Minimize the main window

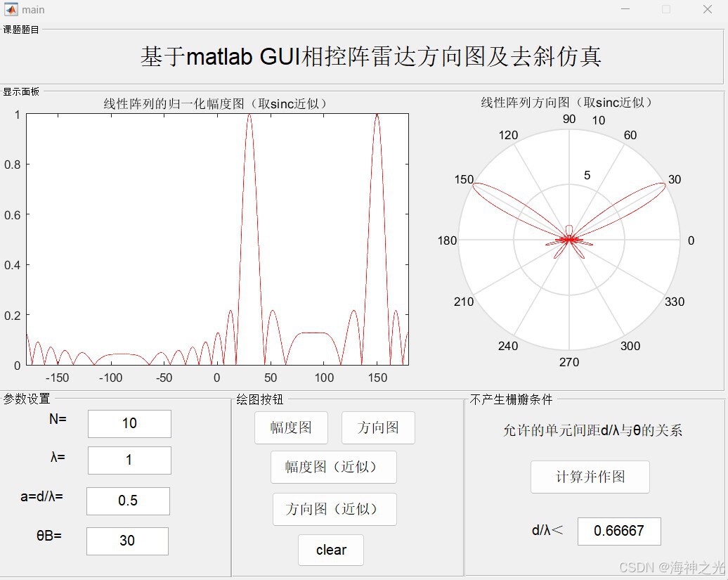tap(625, 9)
